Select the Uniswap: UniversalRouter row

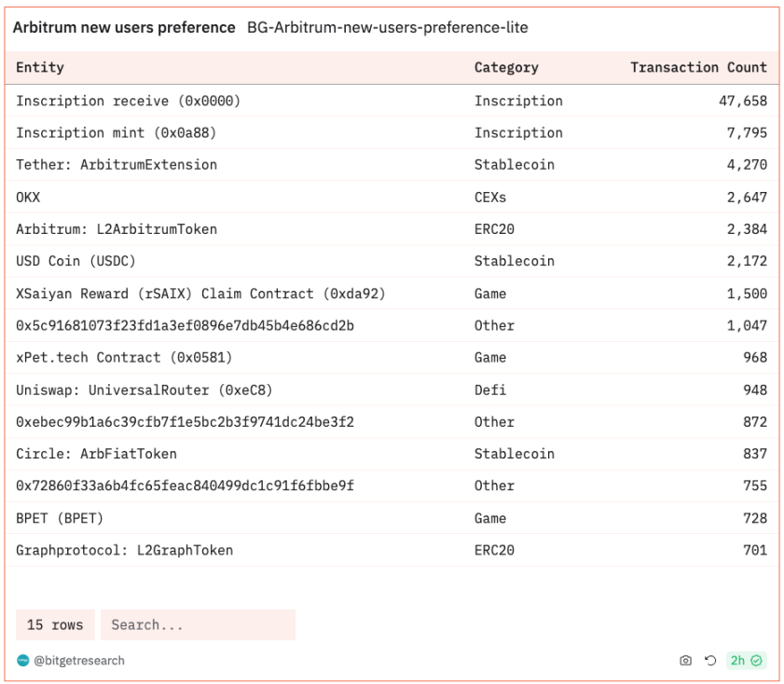point(144,390)
